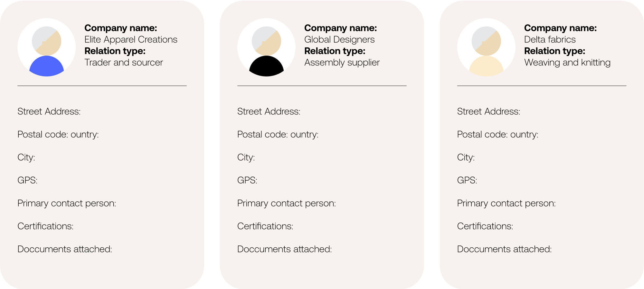Click GPS field in Delta fabrics card
The height and width of the screenshot is (289, 644).
click(x=467, y=180)
